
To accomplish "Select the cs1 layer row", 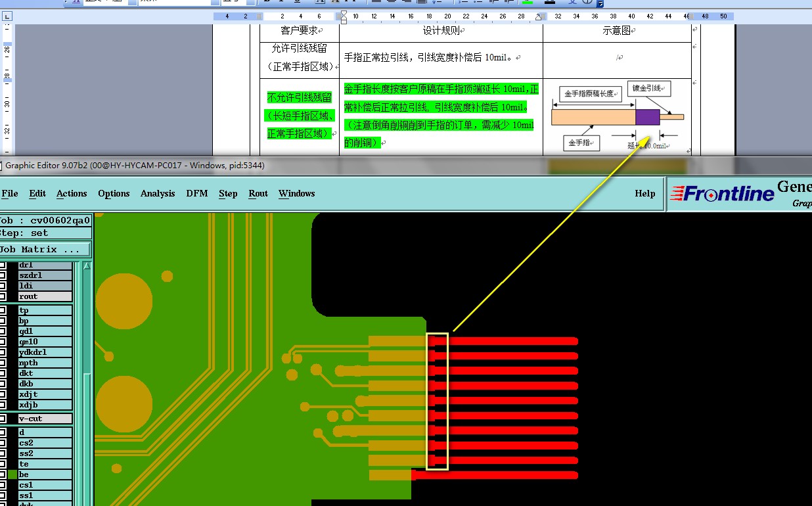I will point(45,485).
